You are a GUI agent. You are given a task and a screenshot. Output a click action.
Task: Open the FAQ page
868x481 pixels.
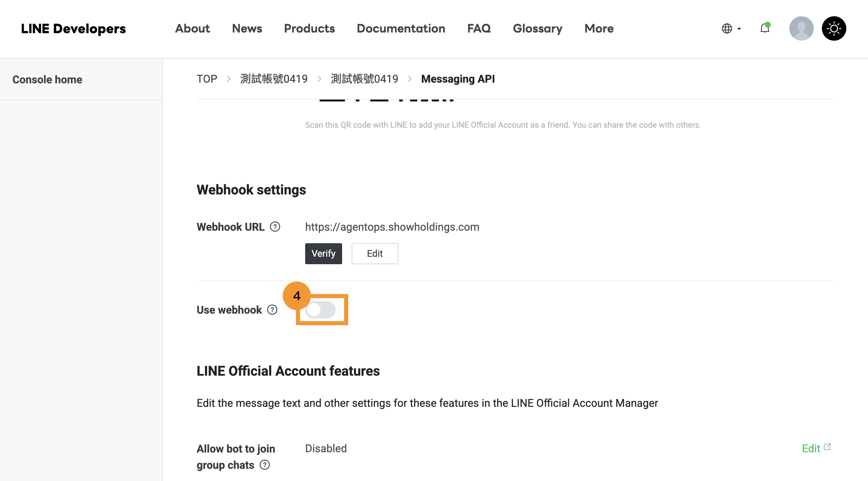(x=479, y=28)
